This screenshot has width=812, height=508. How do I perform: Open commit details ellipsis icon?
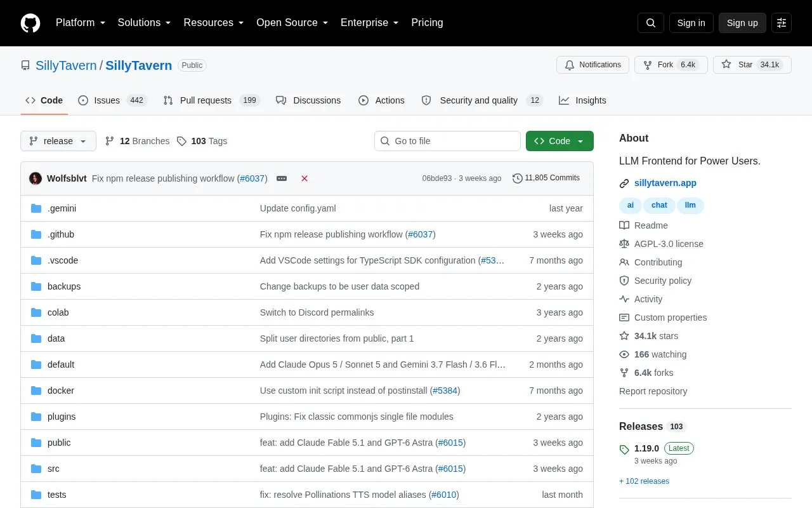tap(282, 178)
